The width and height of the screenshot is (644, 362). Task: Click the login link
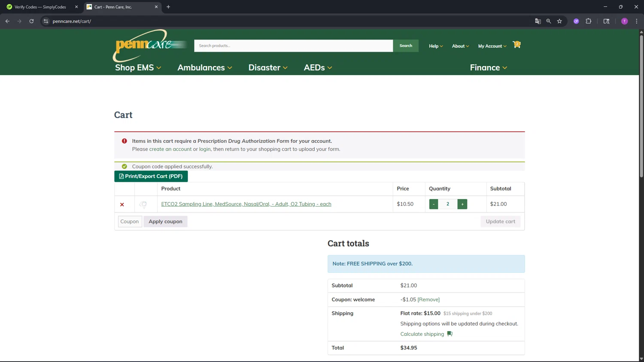pyautogui.click(x=205, y=149)
